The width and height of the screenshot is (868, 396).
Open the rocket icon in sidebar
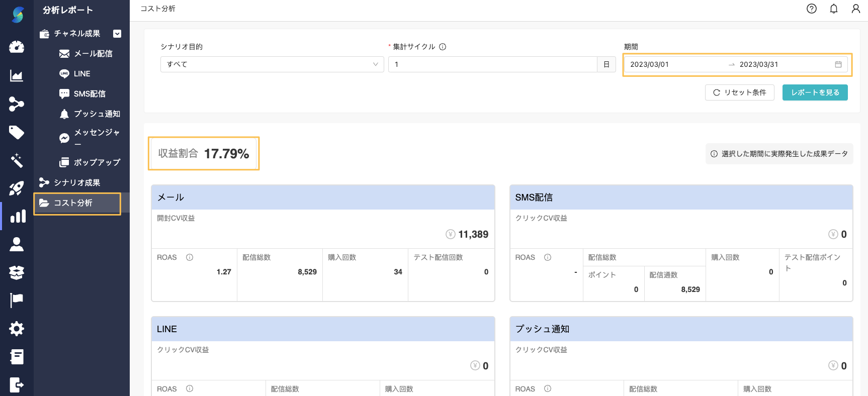click(x=17, y=189)
